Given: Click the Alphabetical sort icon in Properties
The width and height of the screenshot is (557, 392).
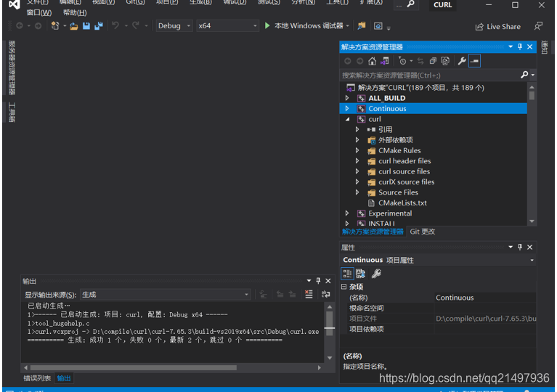Looking at the screenshot, I should coord(360,274).
